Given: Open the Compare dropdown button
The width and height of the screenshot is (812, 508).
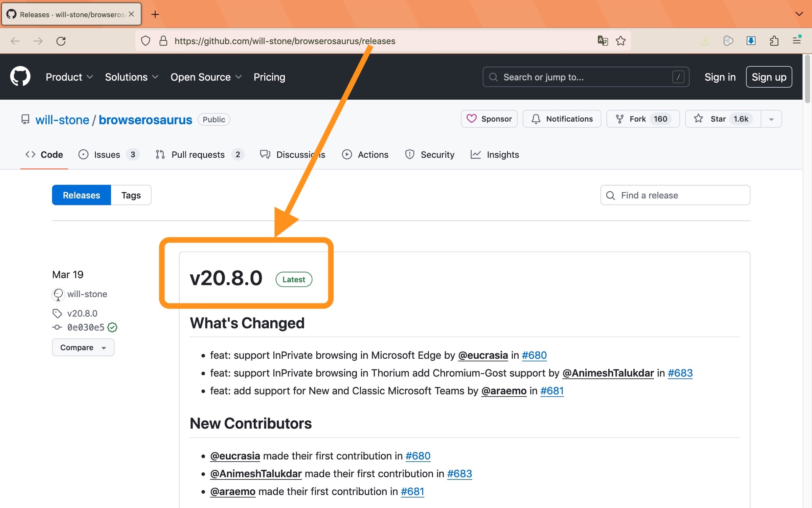Looking at the screenshot, I should [x=83, y=347].
